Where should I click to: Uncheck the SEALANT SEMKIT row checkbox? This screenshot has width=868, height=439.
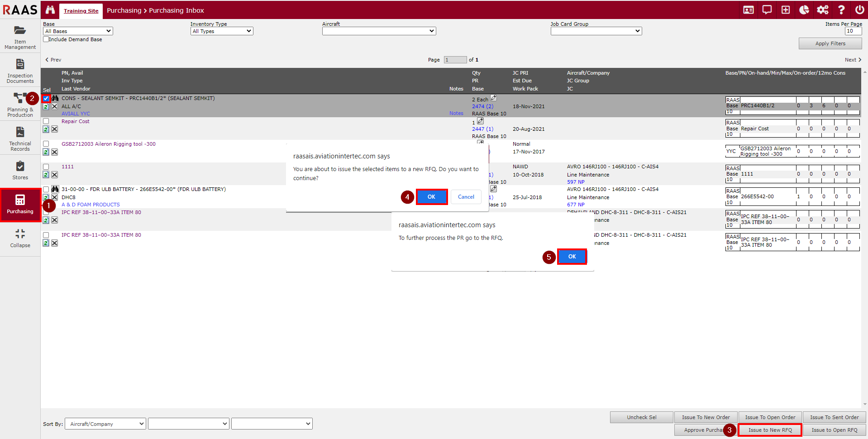tap(46, 98)
